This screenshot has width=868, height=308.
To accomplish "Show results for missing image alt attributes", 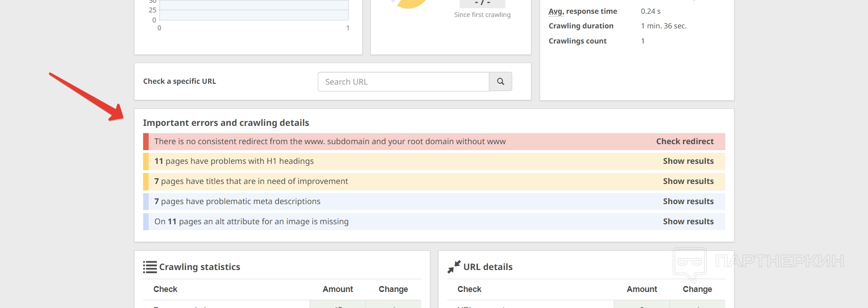I will (688, 222).
